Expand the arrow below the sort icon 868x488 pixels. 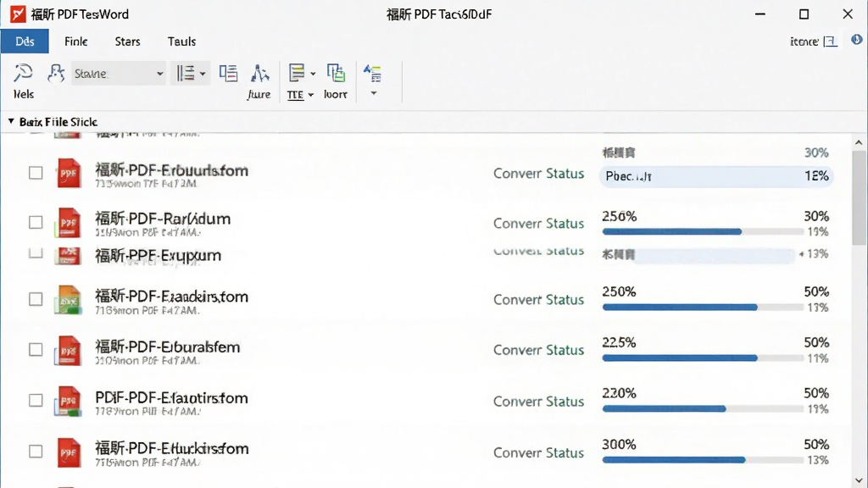tap(374, 93)
